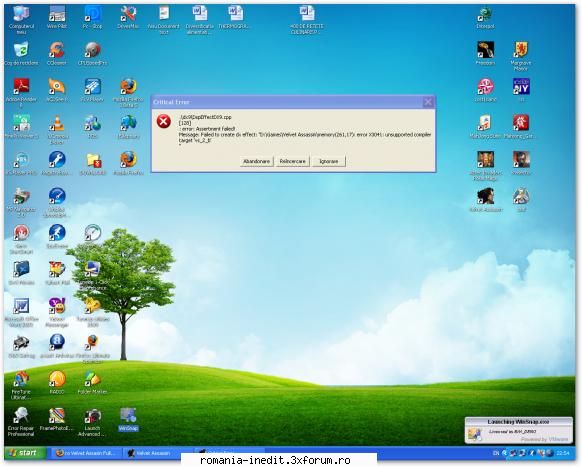This screenshot has height=467, width=582.
Task: Open the avast! Antivirus desktop shortcut
Action: coord(57,346)
